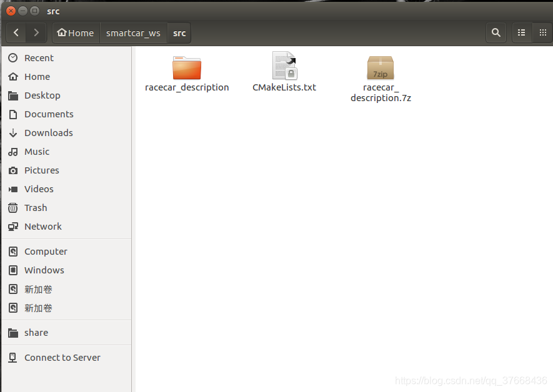Viewport: 553px width, 392px height.
Task: Click the Desktop folder icon in sidebar
Action: click(x=13, y=96)
